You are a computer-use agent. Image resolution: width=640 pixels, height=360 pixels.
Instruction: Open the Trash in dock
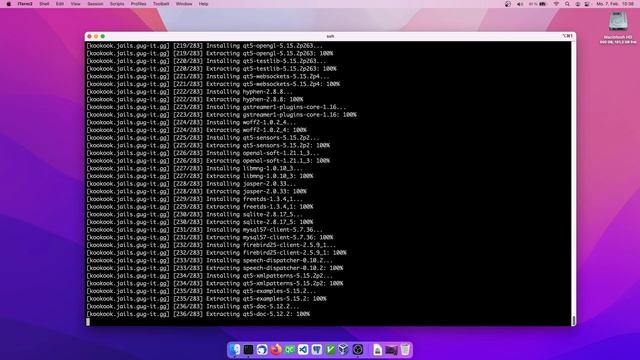pyautogui.click(x=405, y=350)
